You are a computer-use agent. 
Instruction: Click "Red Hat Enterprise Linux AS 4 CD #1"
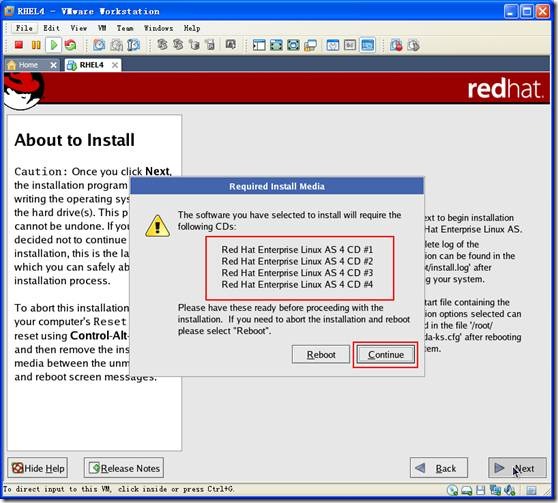click(297, 250)
